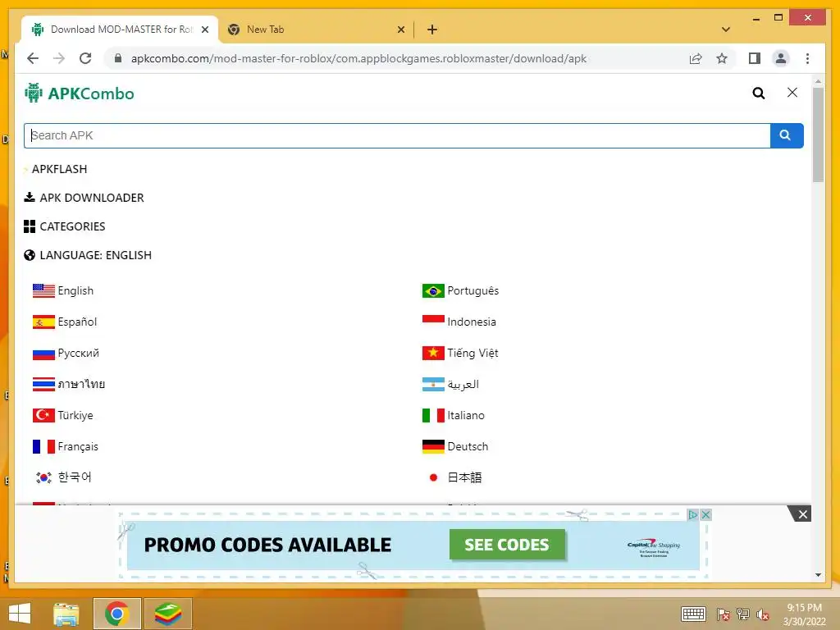Viewport: 840px width, 630px height.
Task: Select the Arabic language option
Action: (450, 384)
